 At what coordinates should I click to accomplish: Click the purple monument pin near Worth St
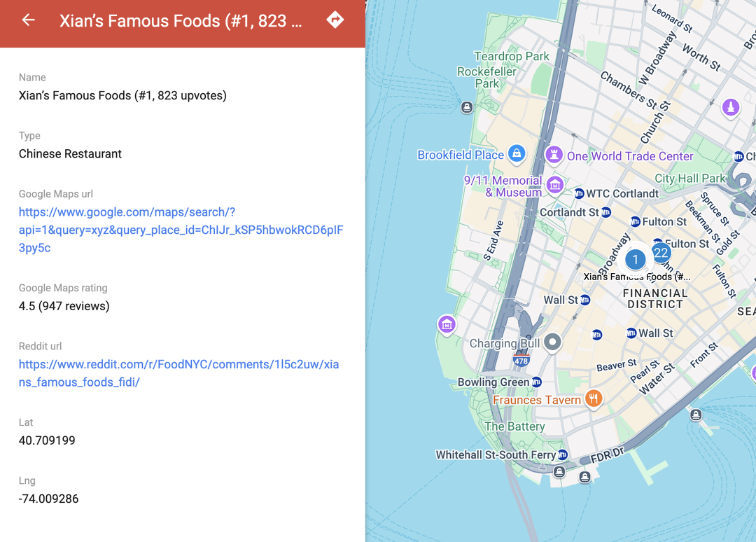pos(730,107)
